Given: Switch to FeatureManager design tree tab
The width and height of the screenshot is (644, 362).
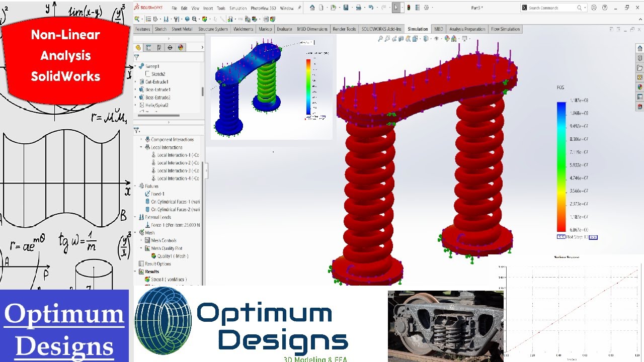Looking at the screenshot, I should coord(138,47).
